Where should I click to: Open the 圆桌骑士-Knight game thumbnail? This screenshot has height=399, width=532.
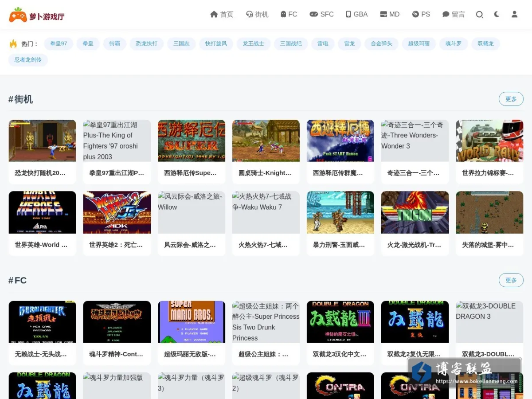tap(266, 141)
